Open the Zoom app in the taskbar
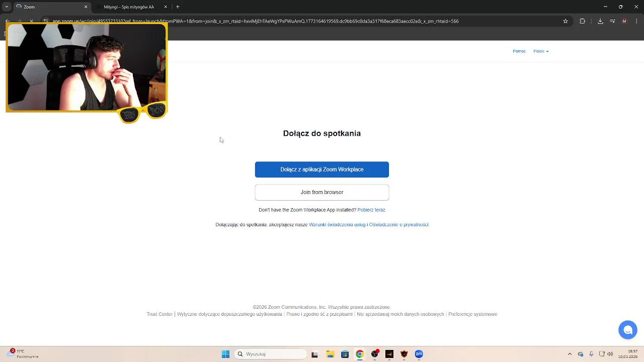 click(x=419, y=354)
